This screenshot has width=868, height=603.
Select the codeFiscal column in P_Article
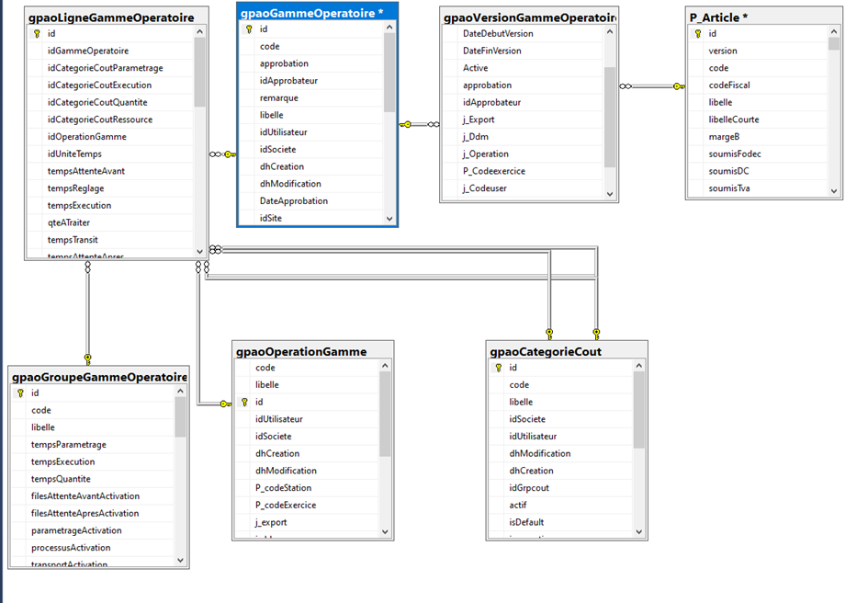pos(729,85)
